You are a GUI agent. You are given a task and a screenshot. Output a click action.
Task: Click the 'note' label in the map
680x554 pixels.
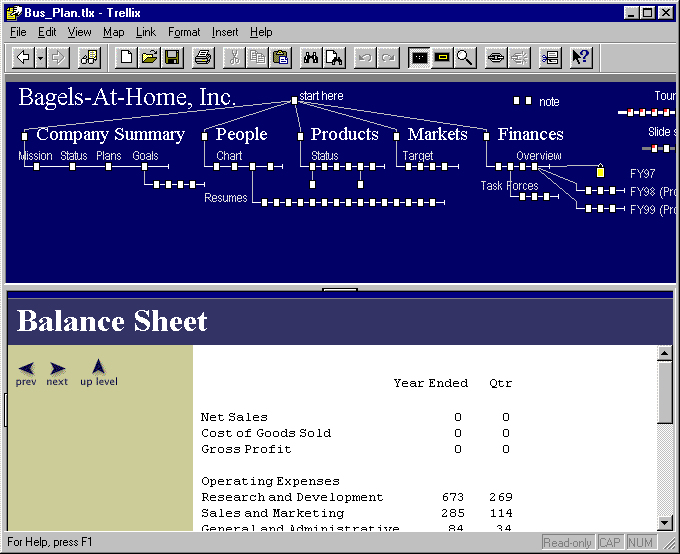tap(549, 102)
